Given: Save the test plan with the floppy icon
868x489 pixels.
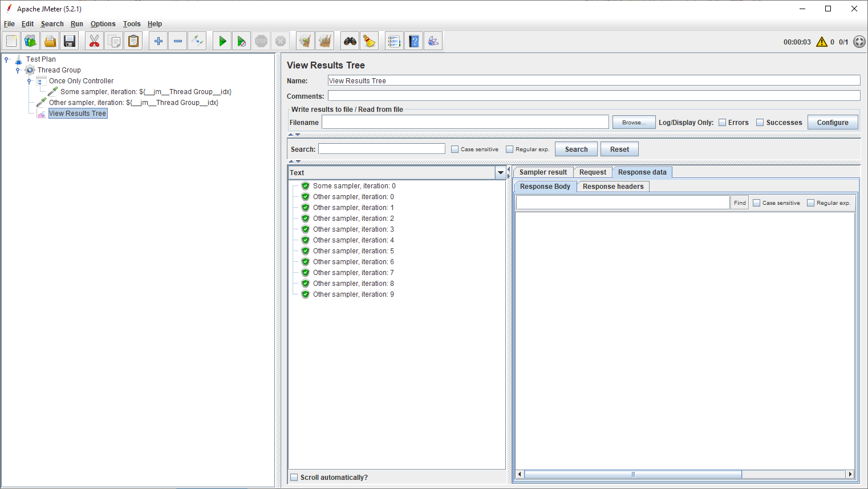Looking at the screenshot, I should 70,41.
